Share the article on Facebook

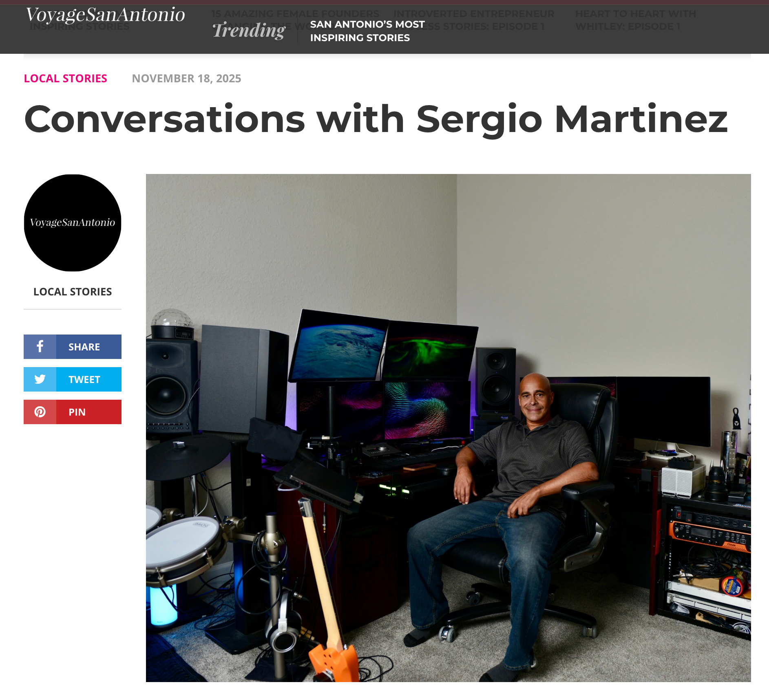pyautogui.click(x=73, y=347)
